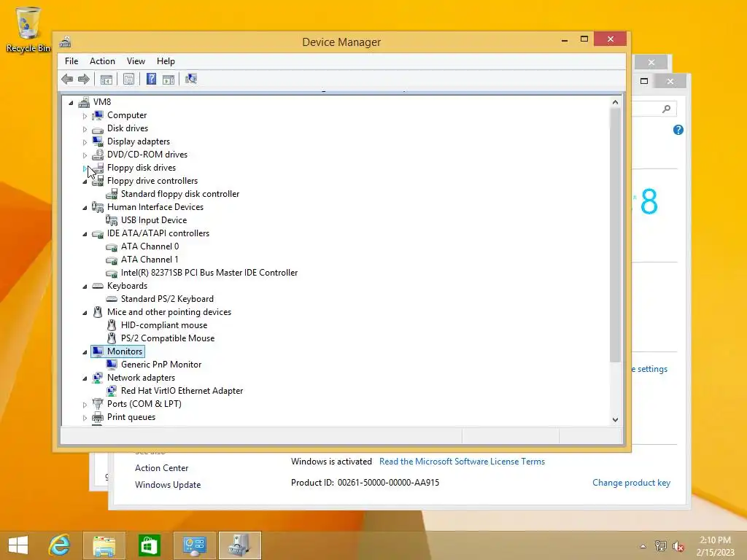The image size is (747, 560).
Task: Click the Keyboards category icon
Action: tap(98, 286)
